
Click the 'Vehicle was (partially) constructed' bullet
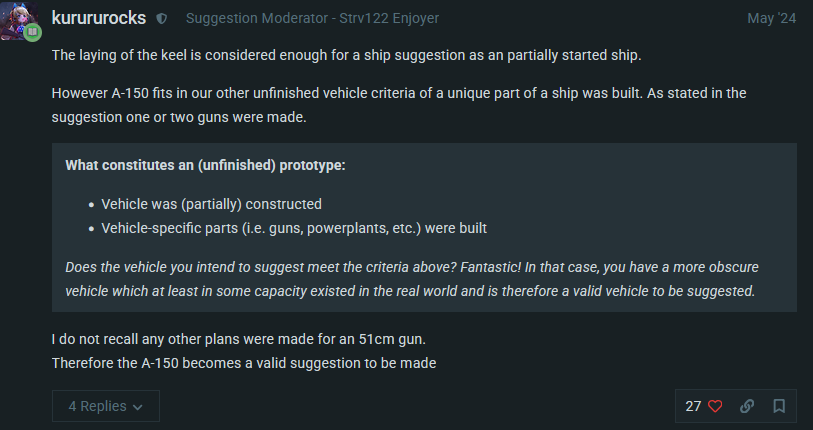[x=211, y=204]
